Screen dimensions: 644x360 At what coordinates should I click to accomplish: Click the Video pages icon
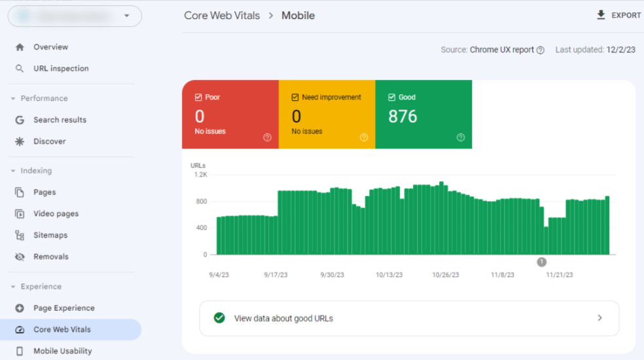(x=20, y=214)
